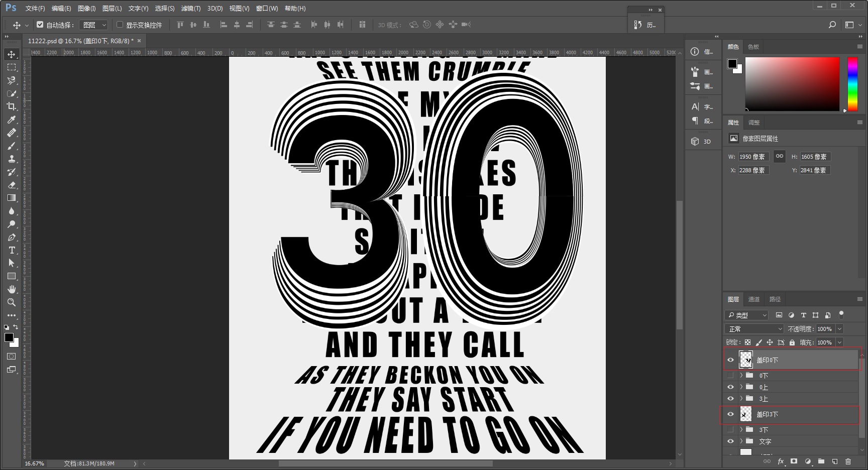The width and height of the screenshot is (868, 470).
Task: Pick the Eyedropper tool
Action: pyautogui.click(x=11, y=120)
